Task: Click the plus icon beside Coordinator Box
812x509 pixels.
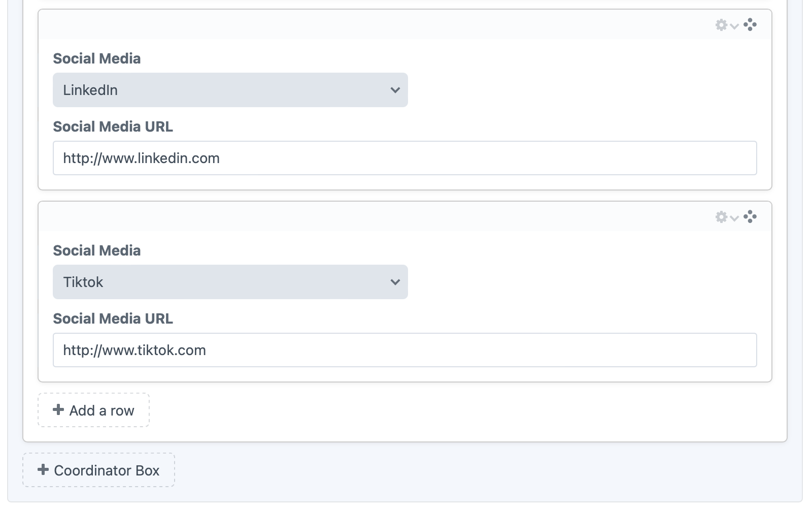Action: 43,469
